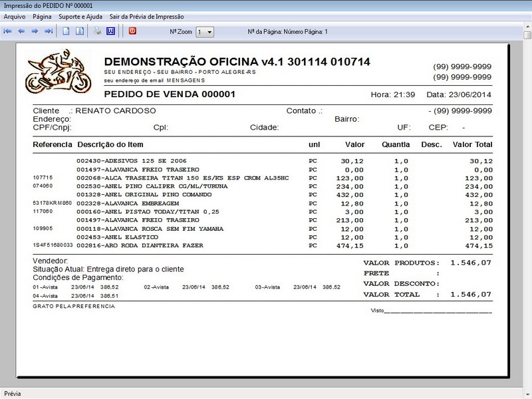
Task: Click client name RENATO CARDOSO
Action: 115,110
